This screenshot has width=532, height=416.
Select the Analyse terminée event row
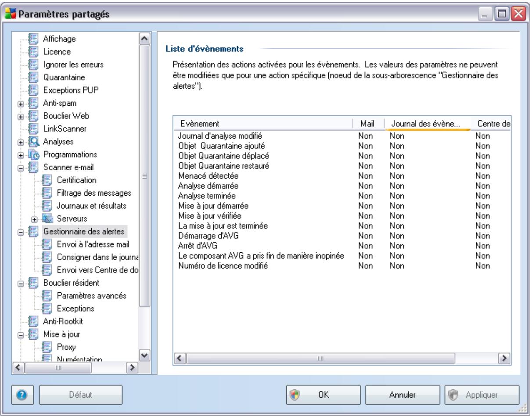(x=341, y=196)
